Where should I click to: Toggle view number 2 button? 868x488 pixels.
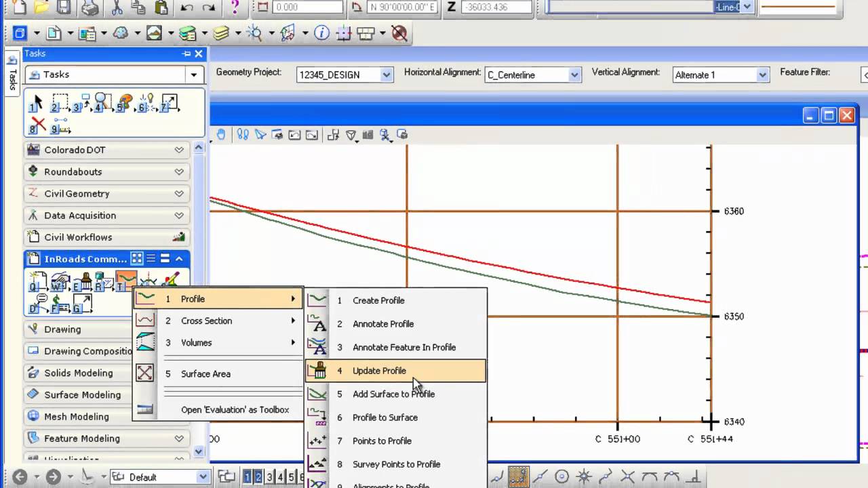click(258, 477)
